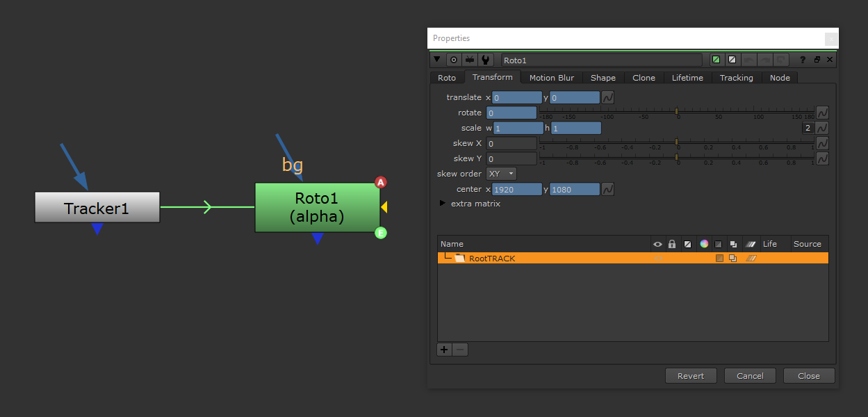Click the Revert button
868x417 pixels.
pyautogui.click(x=691, y=375)
